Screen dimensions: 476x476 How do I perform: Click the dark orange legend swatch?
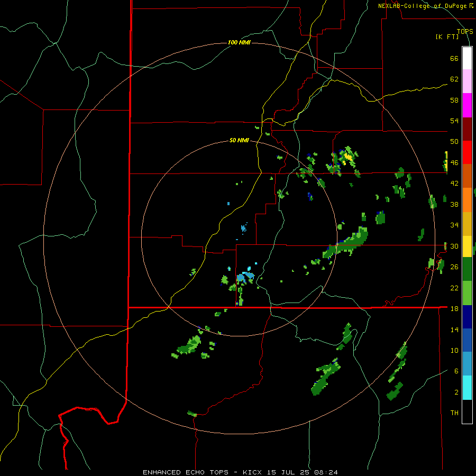pyautogui.click(x=467, y=176)
